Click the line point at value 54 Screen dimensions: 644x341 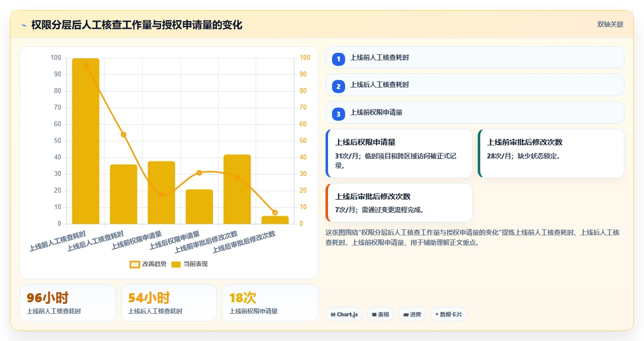(124, 134)
